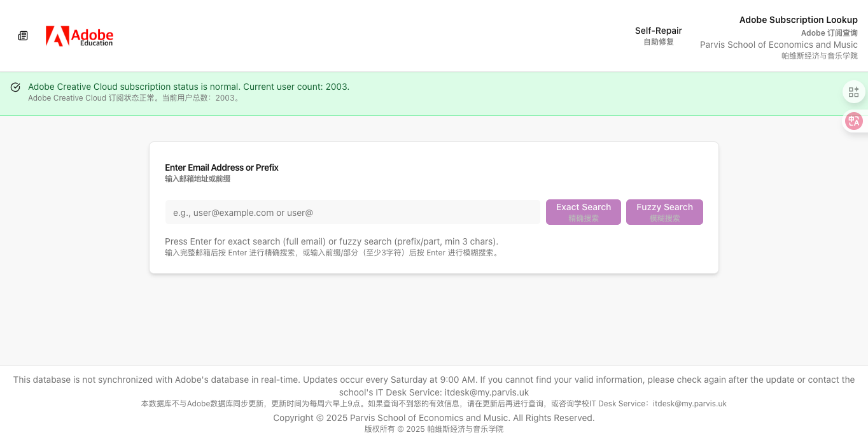
Task: Click the Chinese subscription status line
Action: 135,98
